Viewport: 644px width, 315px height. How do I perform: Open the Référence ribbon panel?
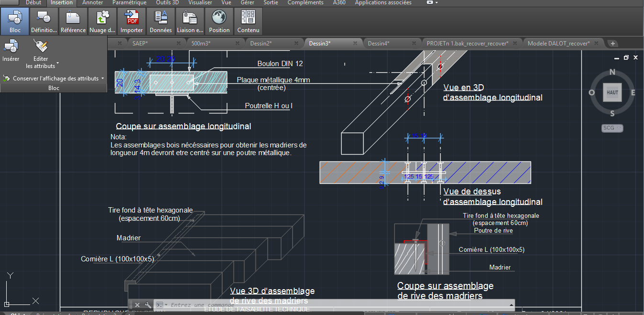[73, 21]
